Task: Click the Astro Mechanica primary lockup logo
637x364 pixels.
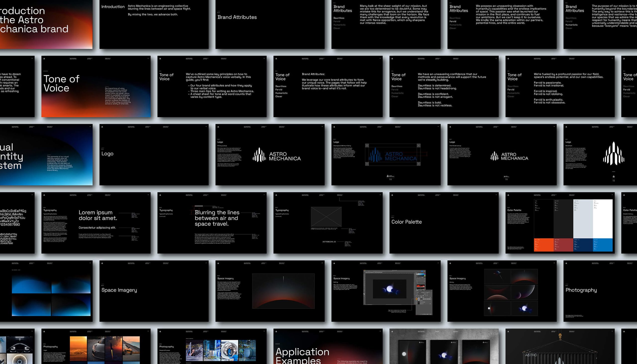Action: [277, 155]
